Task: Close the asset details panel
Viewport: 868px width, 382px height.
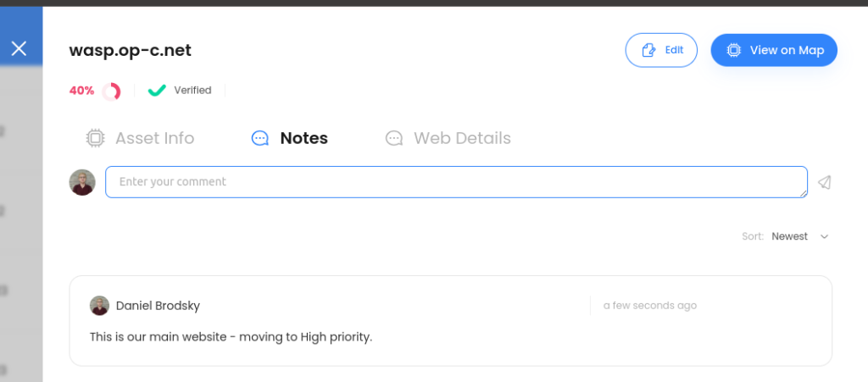Action: (x=19, y=48)
